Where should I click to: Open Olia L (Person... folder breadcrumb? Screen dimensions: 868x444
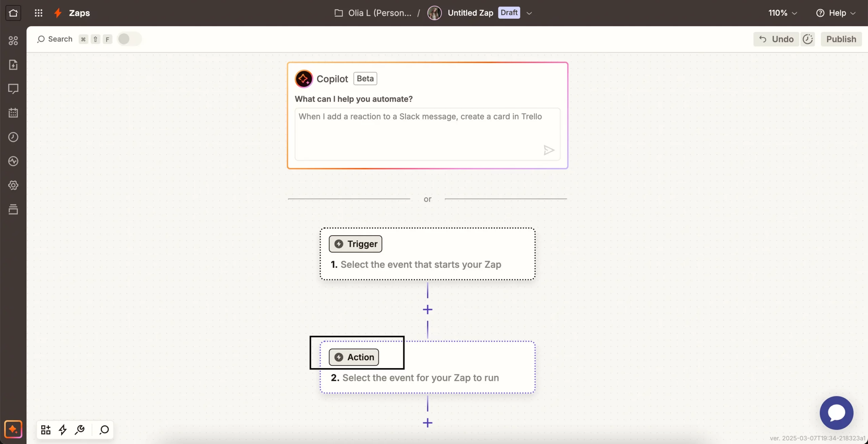[380, 13]
